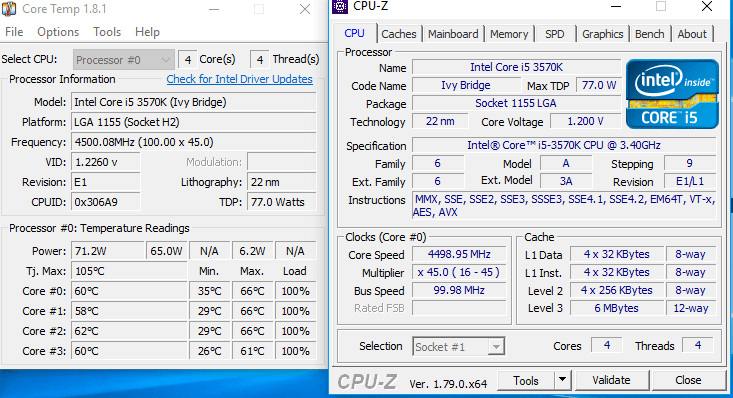Click Core #3 minimum temperature 26°C
This screenshot has width=733, height=398.
click(209, 351)
